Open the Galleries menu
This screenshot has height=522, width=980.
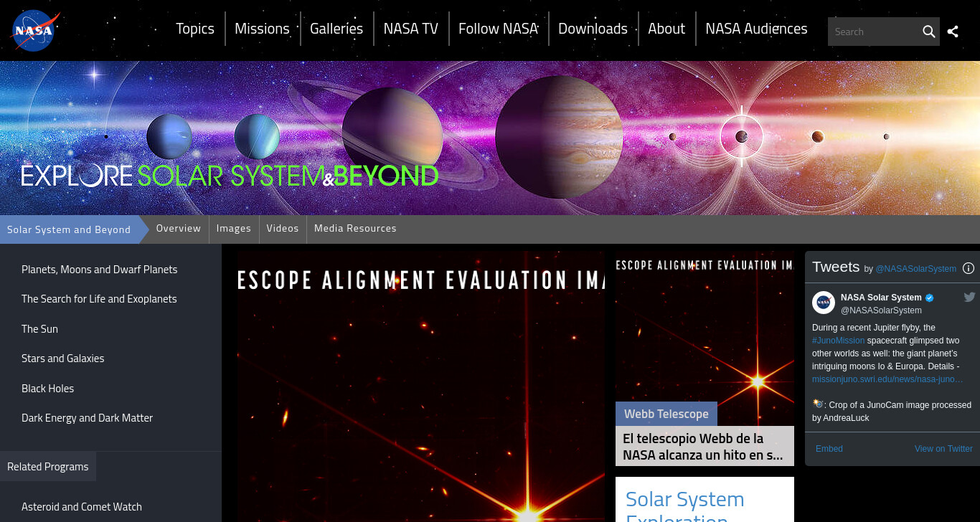tap(336, 29)
